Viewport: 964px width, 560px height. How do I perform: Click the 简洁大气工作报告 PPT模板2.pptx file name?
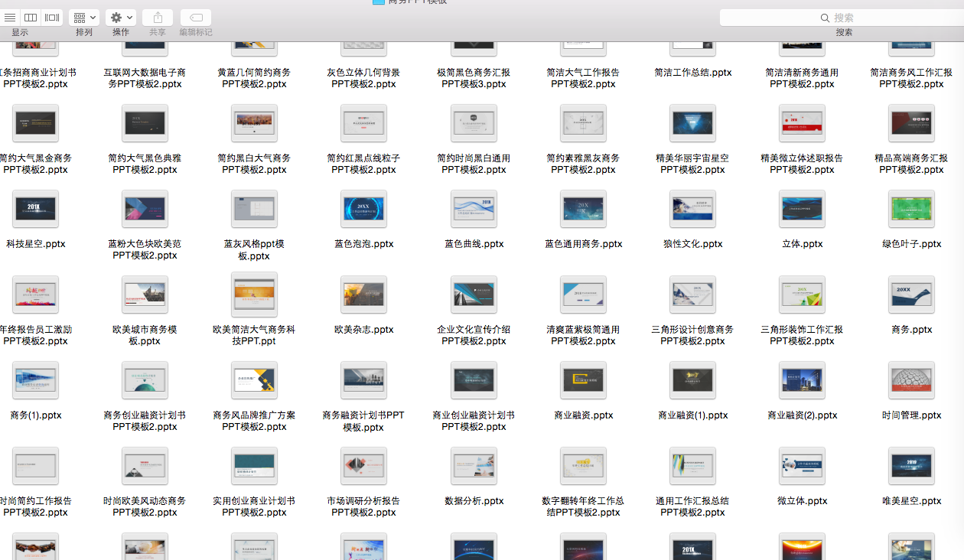tap(583, 78)
